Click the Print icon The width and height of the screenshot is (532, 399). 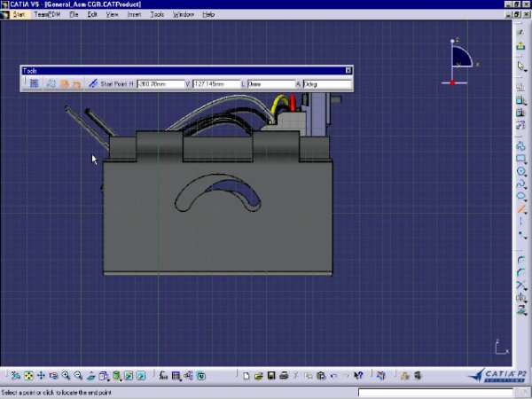(284, 376)
